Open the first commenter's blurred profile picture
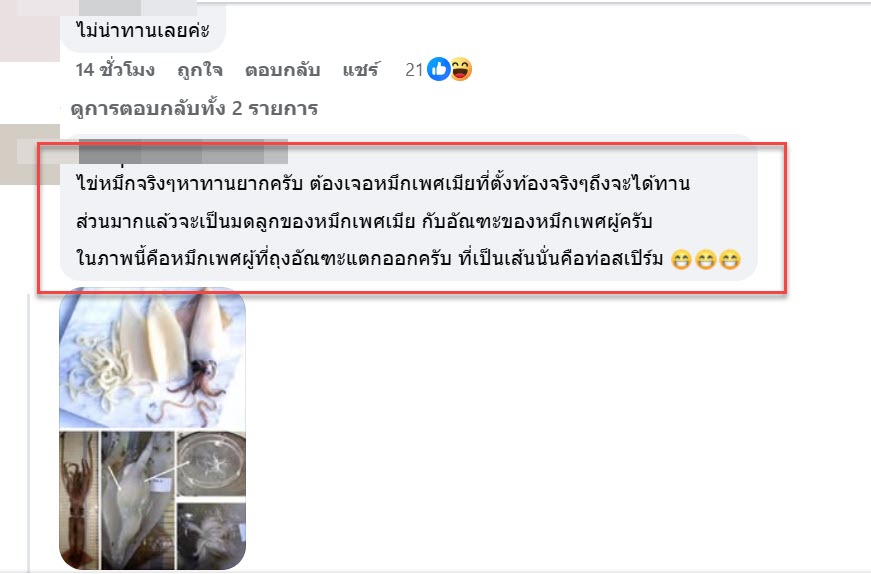Image resolution: width=871 pixels, height=574 pixels. (30, 31)
